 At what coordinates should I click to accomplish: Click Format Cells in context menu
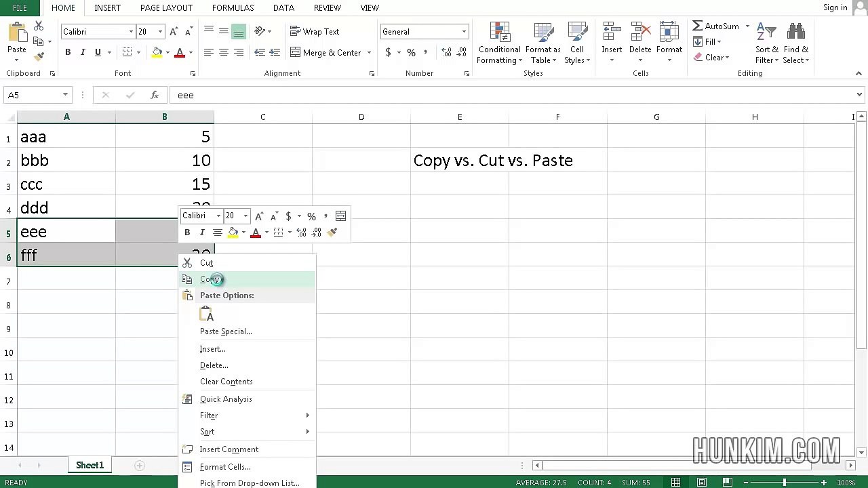(x=248, y=467)
